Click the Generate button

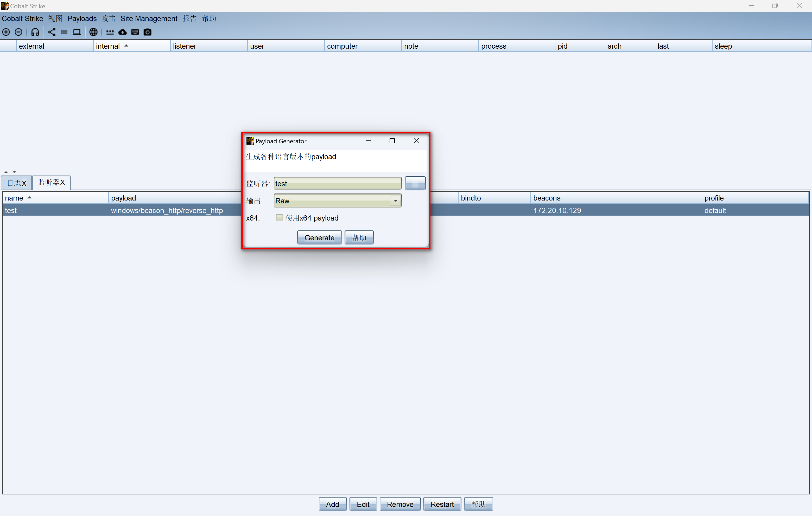319,238
